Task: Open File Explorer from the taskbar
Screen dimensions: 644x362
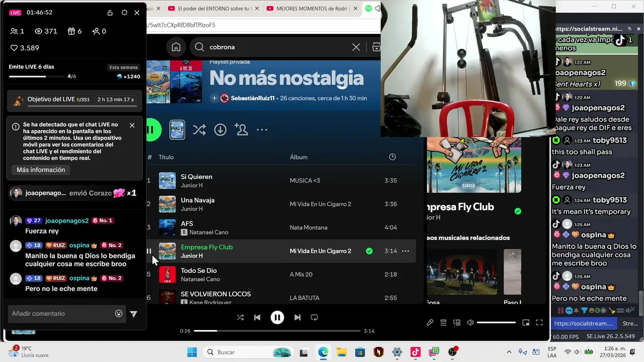Action: coord(342,352)
